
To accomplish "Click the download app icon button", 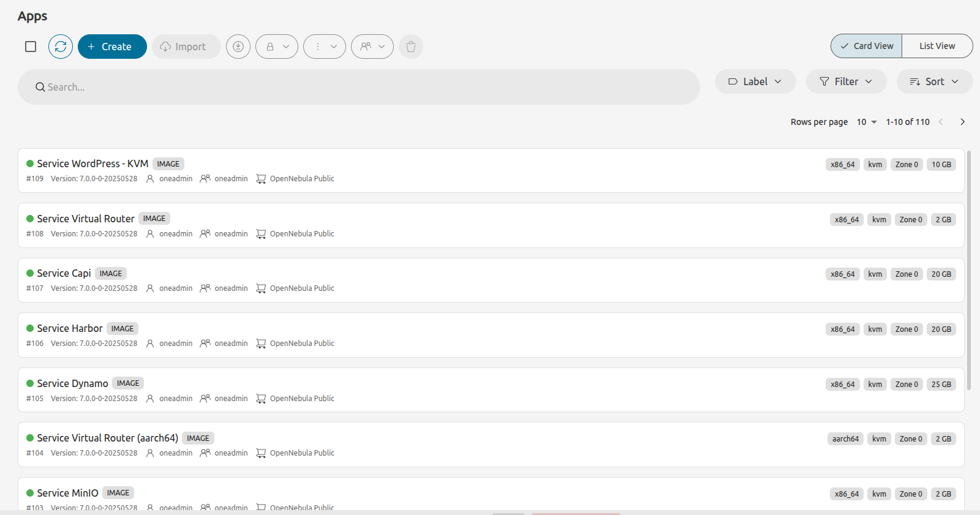I will coord(238,47).
